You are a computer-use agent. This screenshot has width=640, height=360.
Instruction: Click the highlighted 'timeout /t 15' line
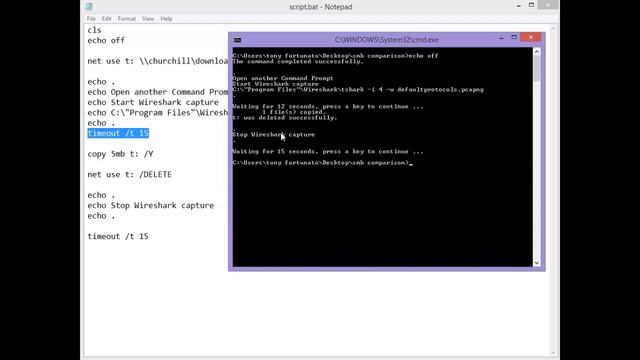pos(118,133)
